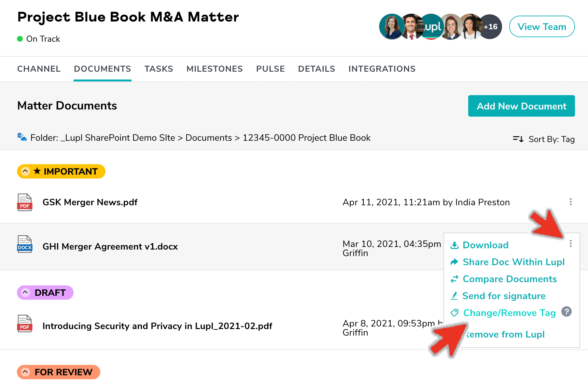Choose Compare Documents in the menu
The image size is (588, 389).
[x=509, y=279]
